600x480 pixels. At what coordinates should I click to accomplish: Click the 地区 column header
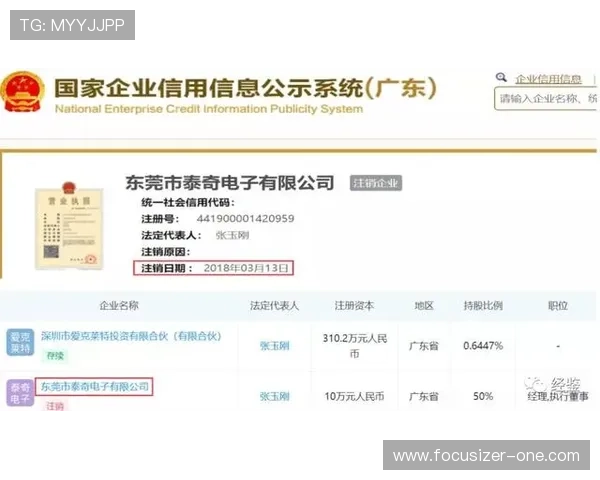tap(424, 305)
